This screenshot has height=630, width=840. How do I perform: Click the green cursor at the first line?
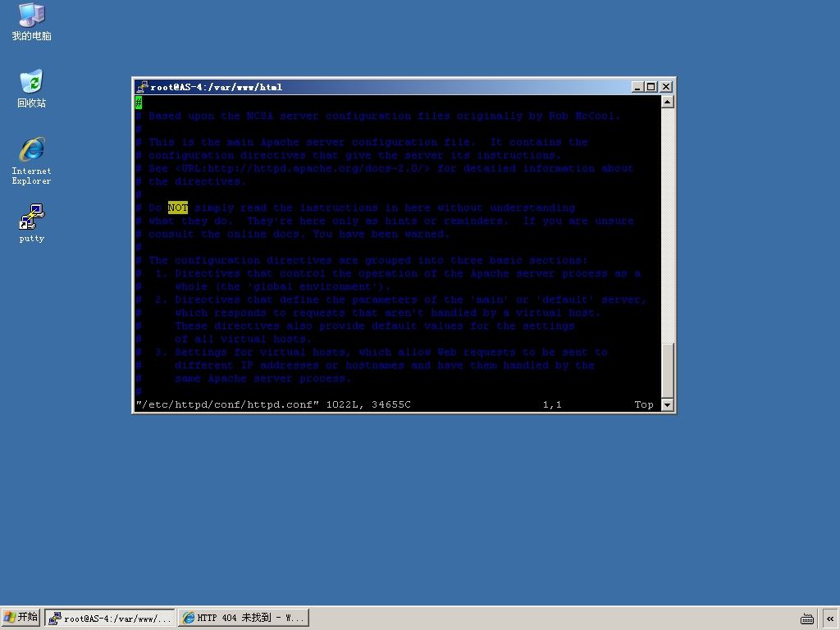[139, 103]
